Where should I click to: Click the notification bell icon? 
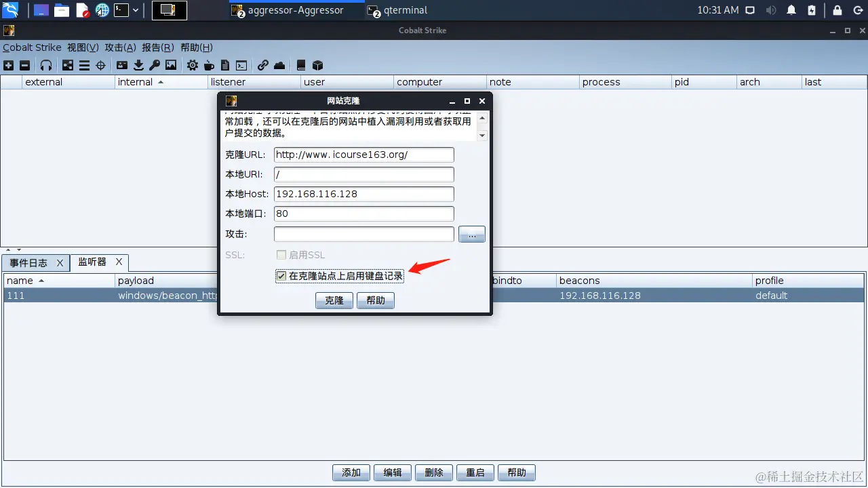pyautogui.click(x=791, y=10)
